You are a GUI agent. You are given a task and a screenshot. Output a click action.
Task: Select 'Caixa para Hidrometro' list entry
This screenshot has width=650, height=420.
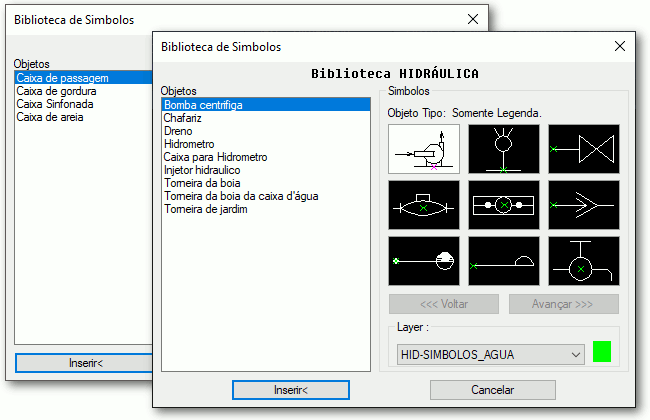266,157
